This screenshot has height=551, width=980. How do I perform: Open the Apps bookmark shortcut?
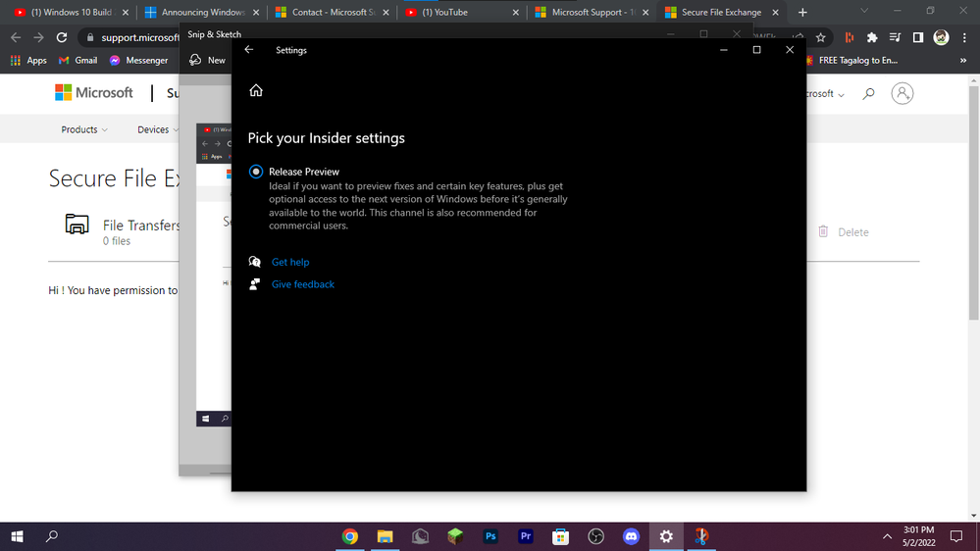coord(28,61)
